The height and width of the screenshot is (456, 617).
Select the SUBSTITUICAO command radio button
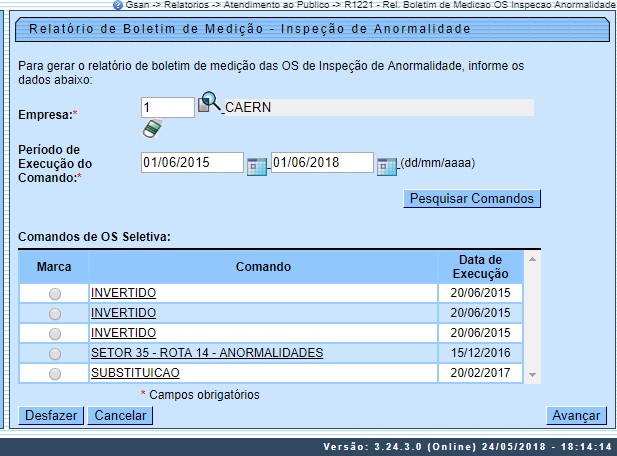coord(54,373)
